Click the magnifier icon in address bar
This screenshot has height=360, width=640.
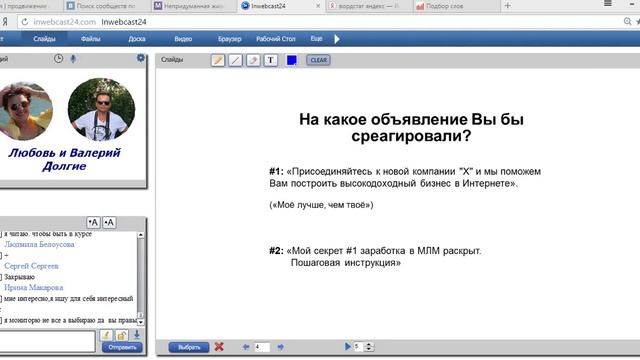(x=627, y=21)
